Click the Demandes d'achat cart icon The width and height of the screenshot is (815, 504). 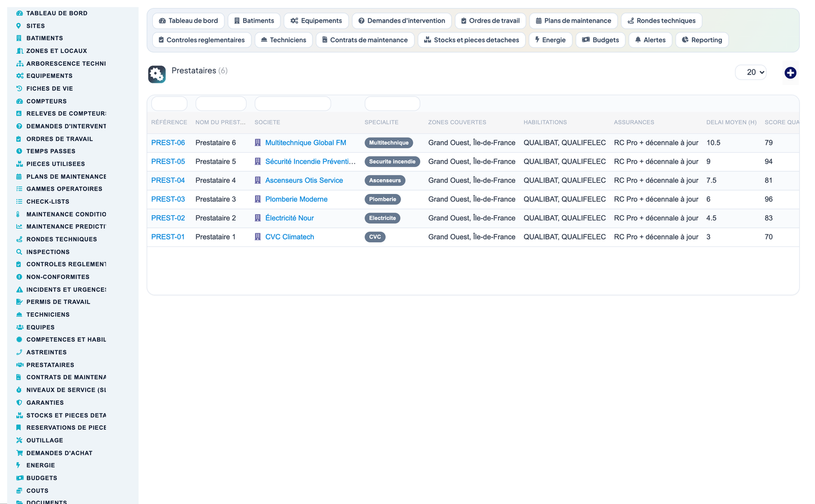19,453
